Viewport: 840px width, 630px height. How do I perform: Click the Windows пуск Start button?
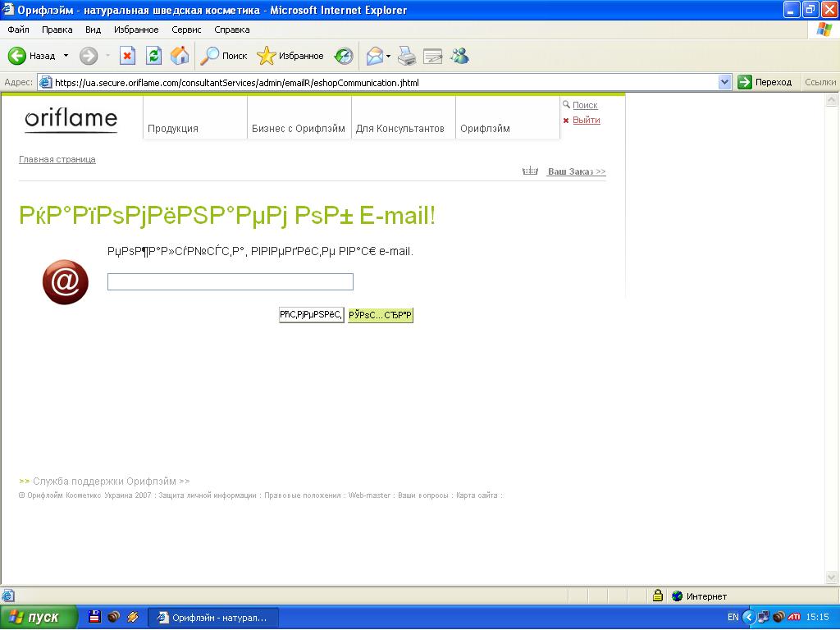click(x=39, y=617)
